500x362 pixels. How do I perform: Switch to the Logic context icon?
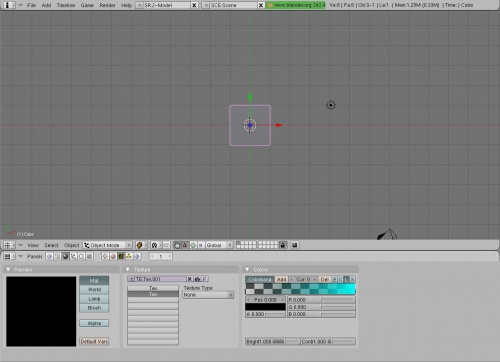click(x=49, y=256)
